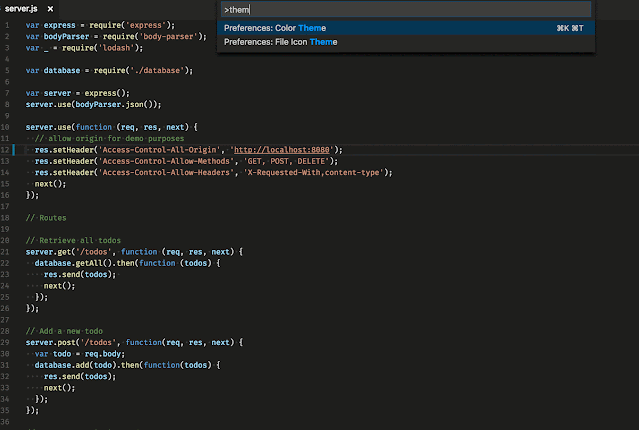Click the blue modified-line marker beside line 12

[13, 150]
